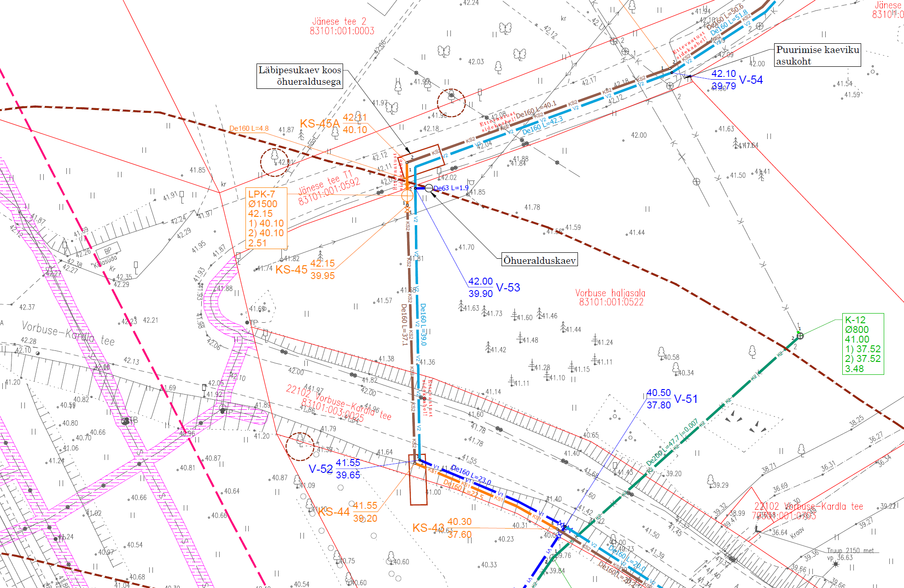Click the V-53 blue label
Screen dimensions: 904x588
508,288
